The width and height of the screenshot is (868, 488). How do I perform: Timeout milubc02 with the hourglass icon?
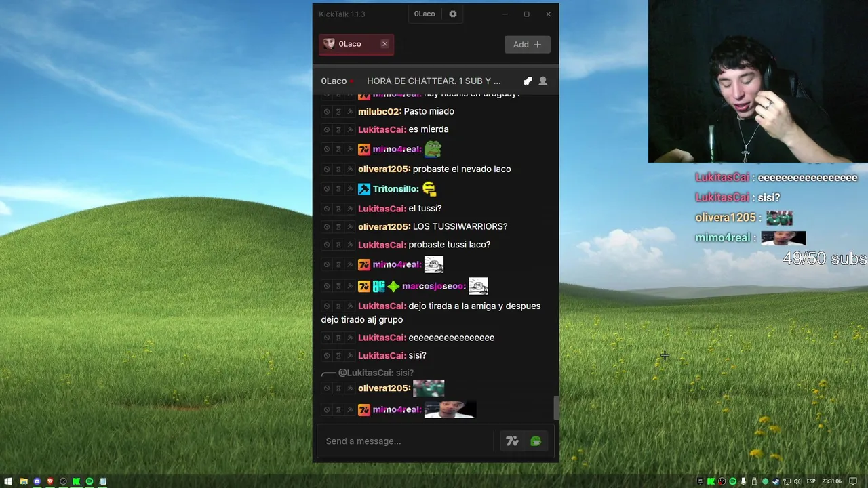click(338, 111)
